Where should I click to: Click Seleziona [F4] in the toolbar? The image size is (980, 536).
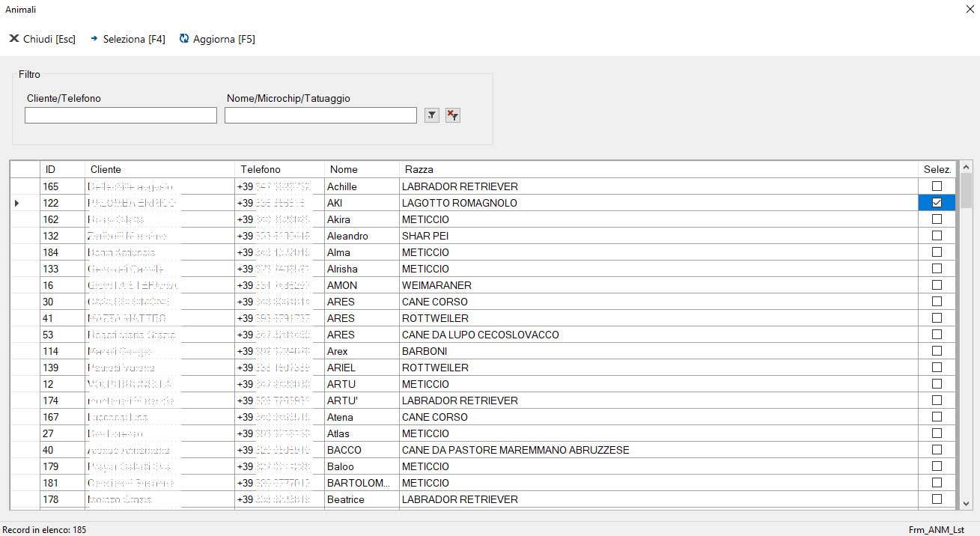127,39
